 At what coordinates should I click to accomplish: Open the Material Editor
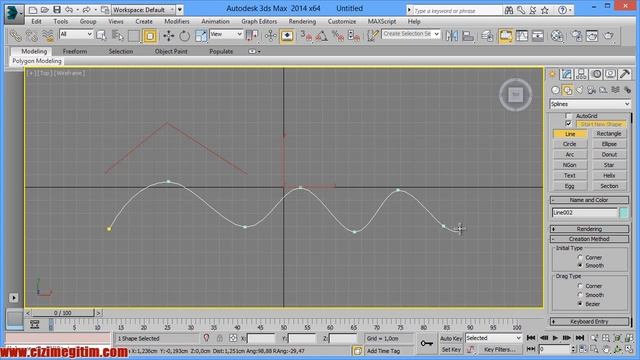[557, 36]
